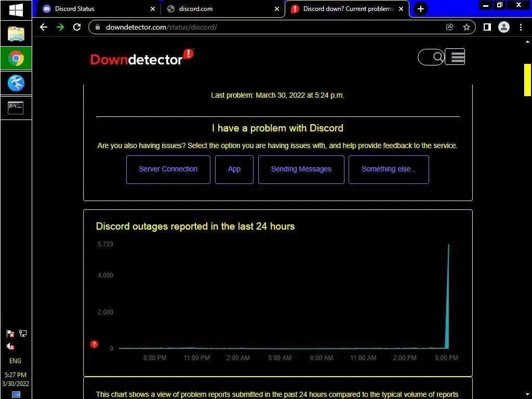Viewport: 532px width, 399px height.
Task: Click the 8:00 PM chart axis label
Action: click(155, 358)
